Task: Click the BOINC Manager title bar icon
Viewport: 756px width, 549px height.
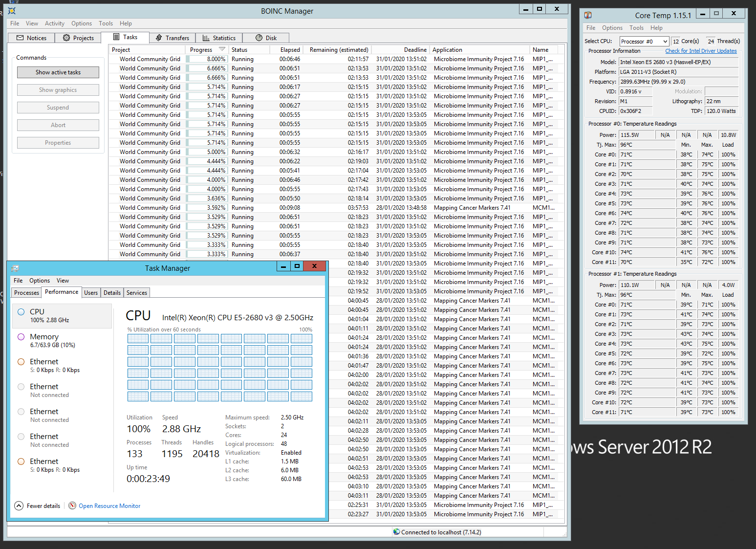Action: pos(12,11)
